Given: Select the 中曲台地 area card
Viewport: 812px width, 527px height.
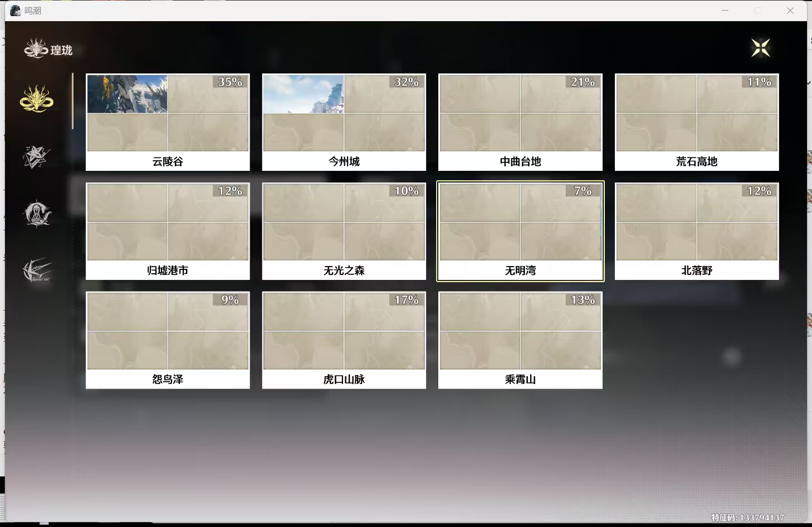Looking at the screenshot, I should click(x=520, y=122).
